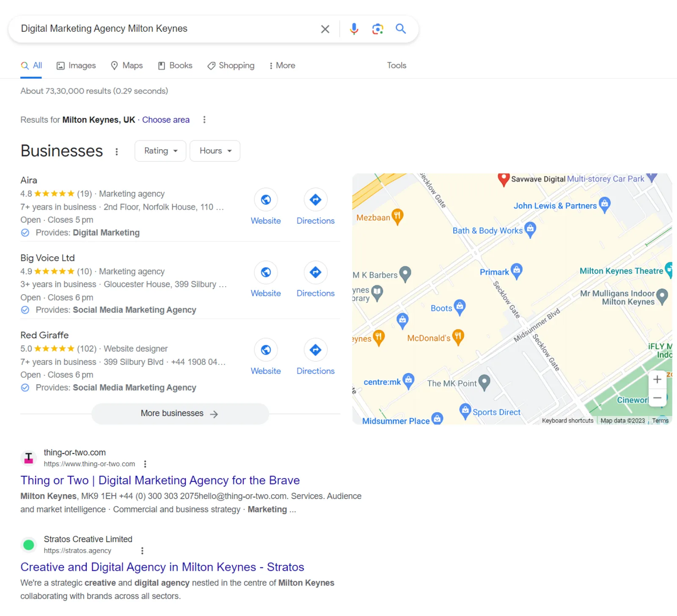Open the More search categories menu
Viewport: 677px width, 616px height.
pos(282,66)
